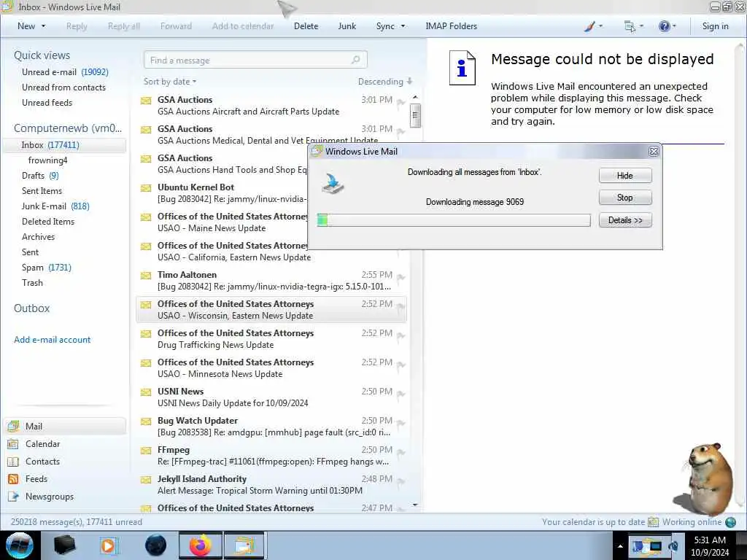Toggle flag on FFmpeg message
This screenshot has height=560, width=747.
pos(400,452)
